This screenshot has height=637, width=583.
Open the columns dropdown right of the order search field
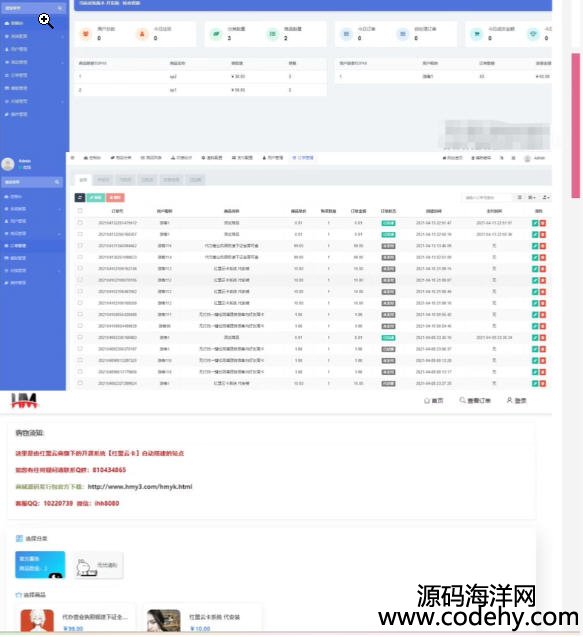[x=532, y=197]
